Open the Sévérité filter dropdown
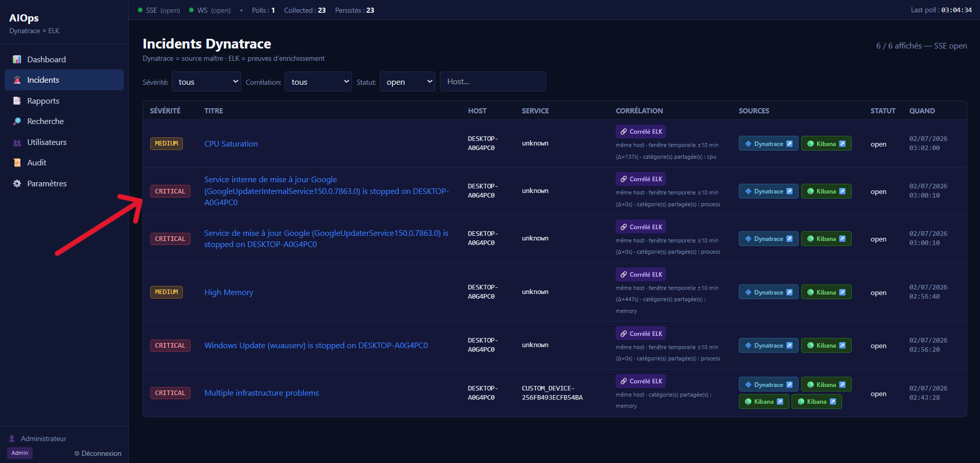The width and height of the screenshot is (980, 463). 206,82
